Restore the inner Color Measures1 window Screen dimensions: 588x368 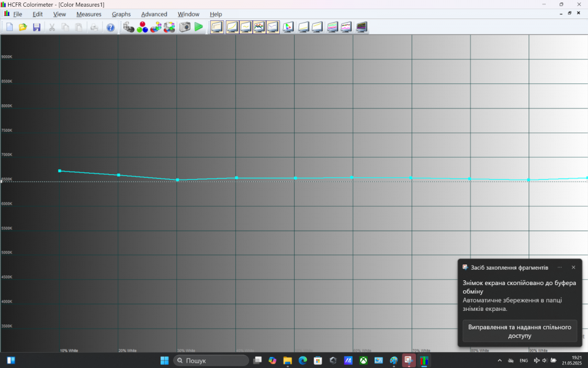tap(570, 13)
